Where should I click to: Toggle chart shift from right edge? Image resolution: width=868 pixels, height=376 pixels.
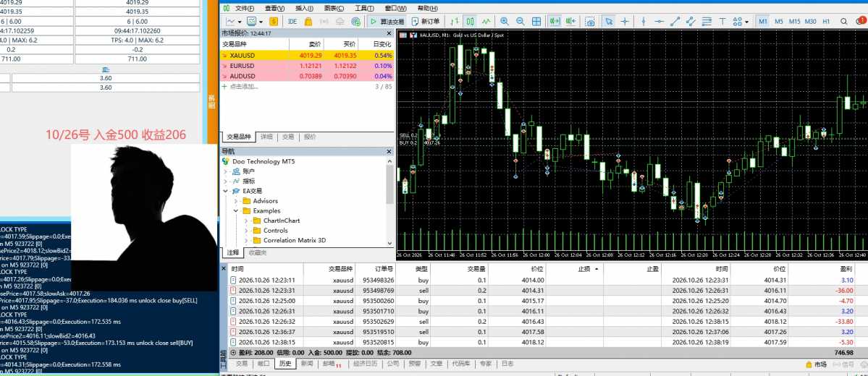pos(570,21)
